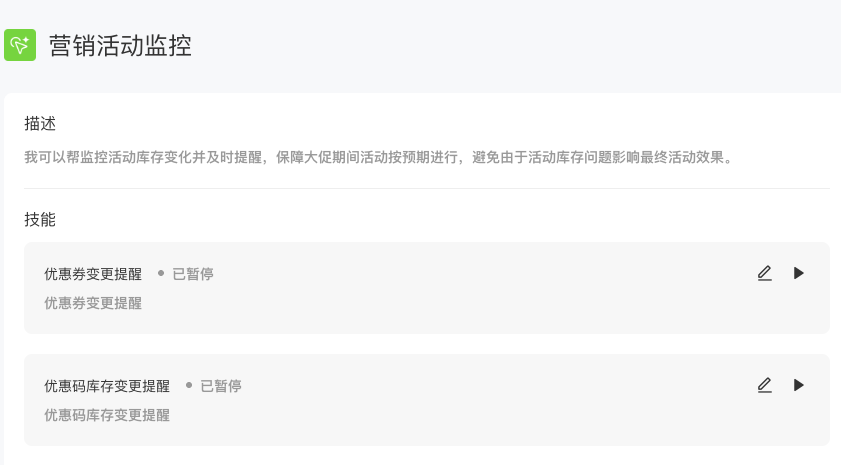The height and width of the screenshot is (465, 841).
Task: Click the gray subtitle under 优惠券变更提醒
Action: [93, 303]
